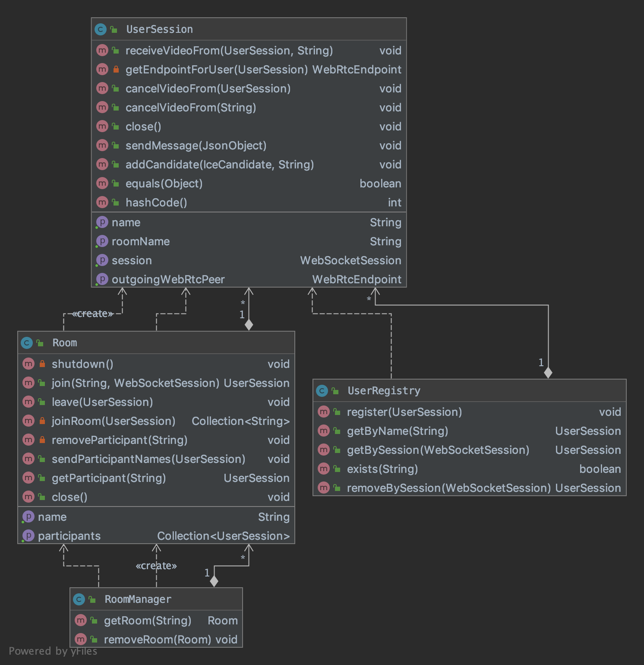Click property icon beside roomName
The height and width of the screenshot is (665, 644).
click(x=102, y=241)
